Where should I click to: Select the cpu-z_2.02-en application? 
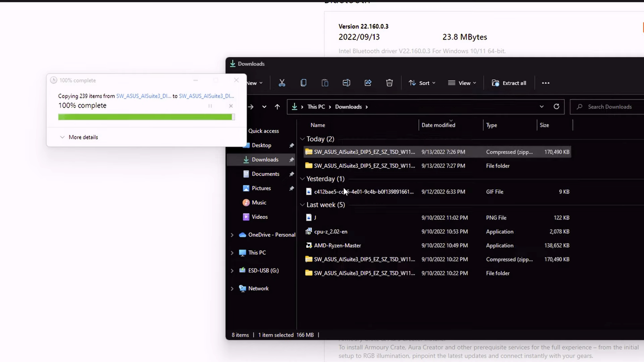[437, 232]
